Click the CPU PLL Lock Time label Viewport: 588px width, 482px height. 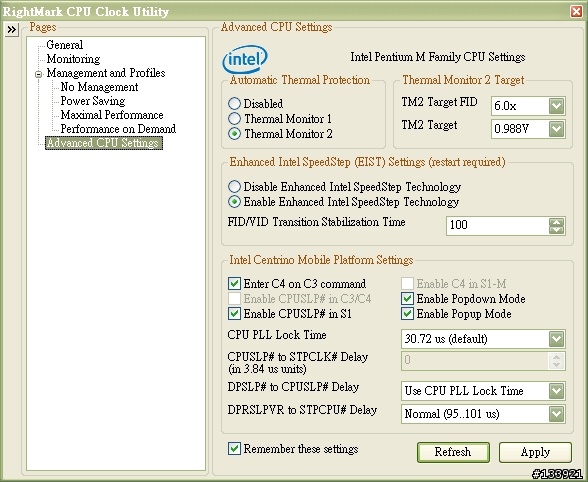click(x=277, y=335)
